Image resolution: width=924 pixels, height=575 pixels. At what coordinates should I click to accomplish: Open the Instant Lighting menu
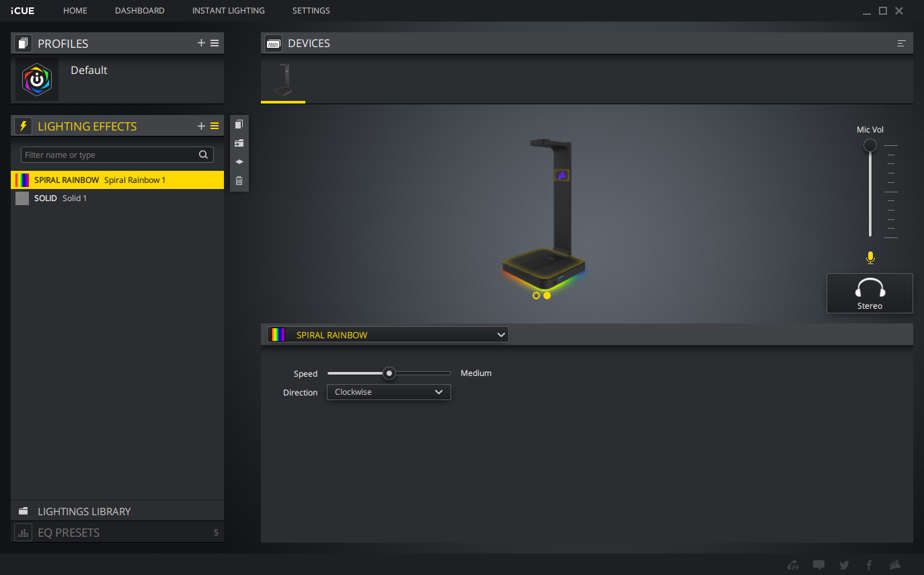(x=228, y=11)
